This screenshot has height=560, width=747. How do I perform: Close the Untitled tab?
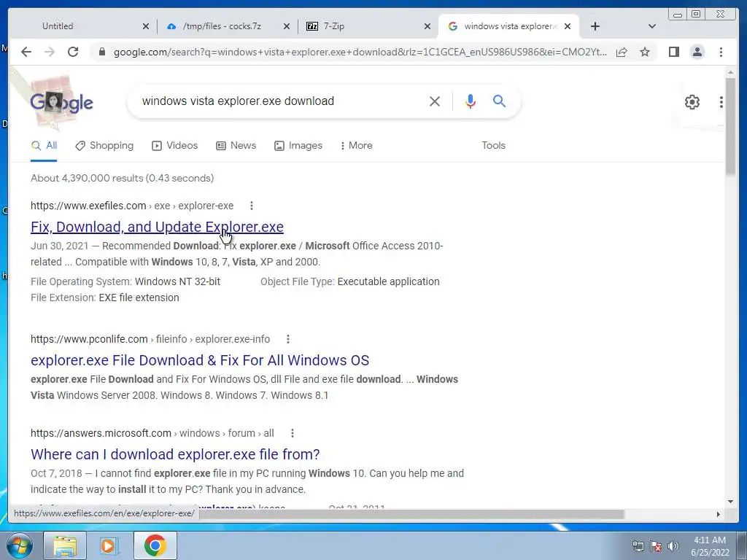(146, 26)
